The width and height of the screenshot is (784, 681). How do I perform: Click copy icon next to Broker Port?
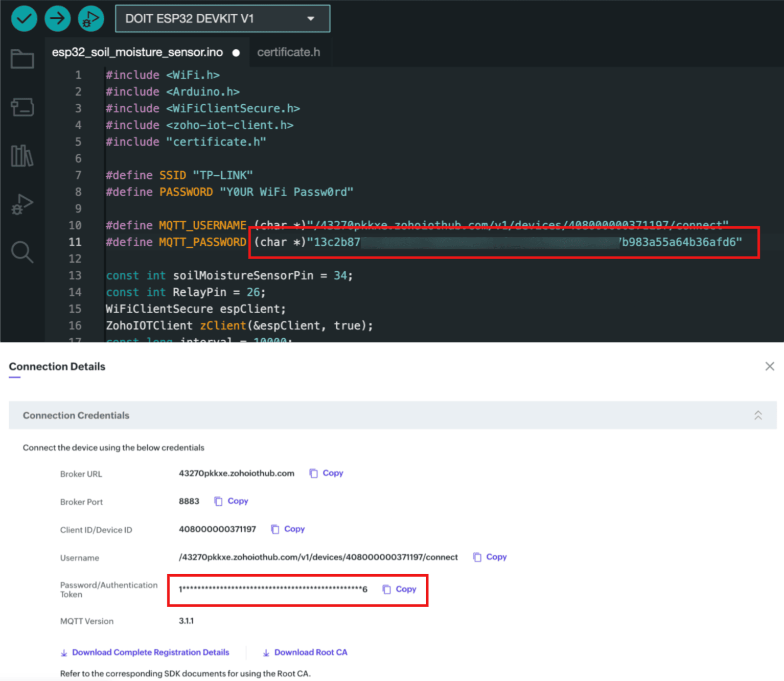tap(218, 502)
